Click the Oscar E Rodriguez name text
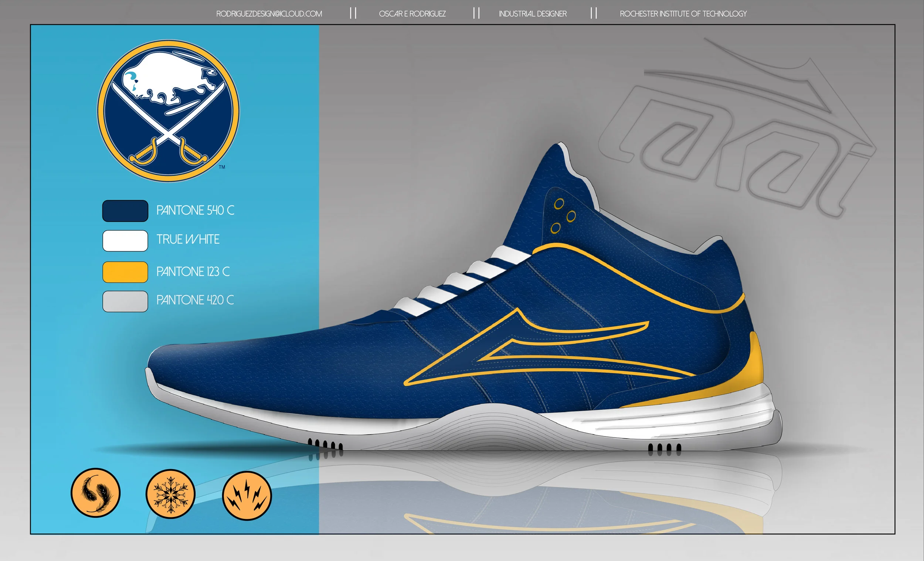924x561 pixels. (x=412, y=14)
